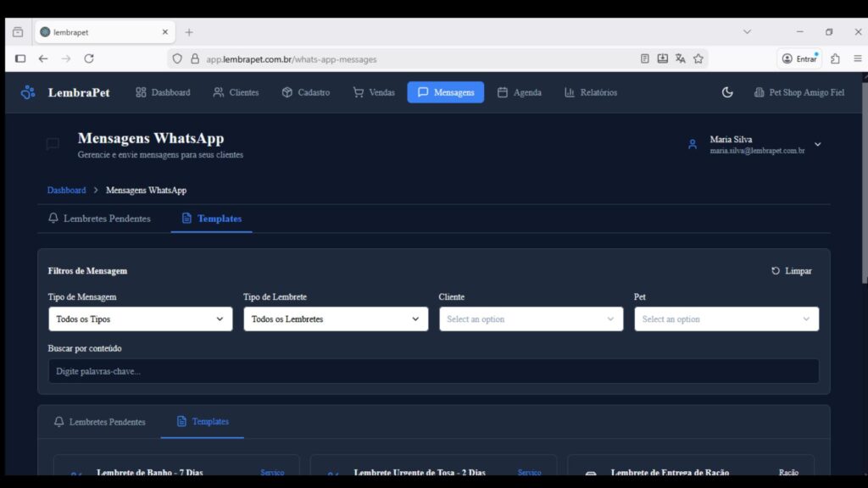Viewport: 868px width, 488px height.
Task: Open the Tipo de Mensagem dropdown
Action: 140,319
